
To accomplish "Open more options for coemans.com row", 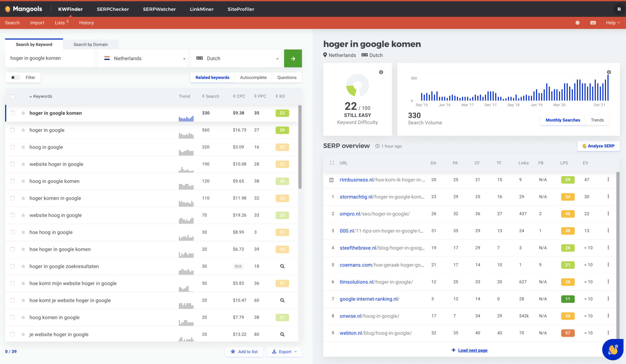I will (x=608, y=265).
